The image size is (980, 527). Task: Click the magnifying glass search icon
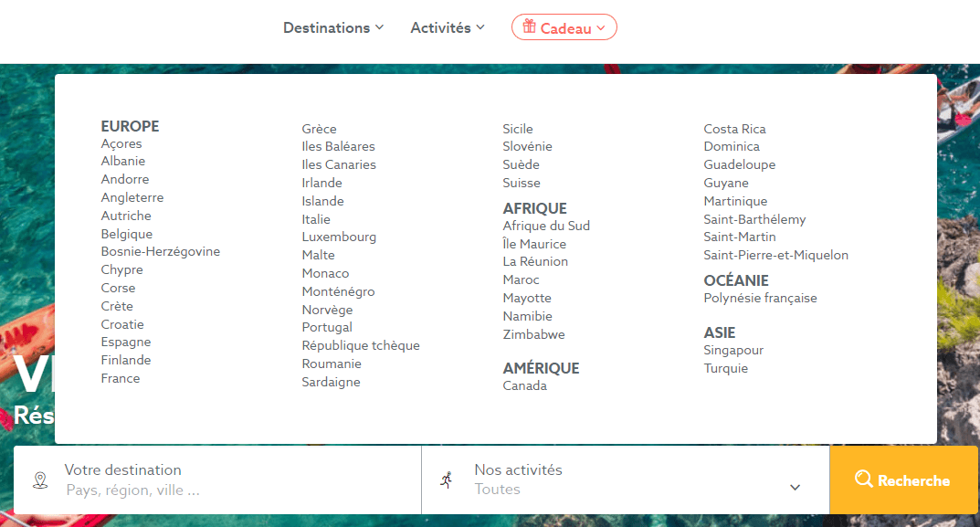(x=864, y=479)
